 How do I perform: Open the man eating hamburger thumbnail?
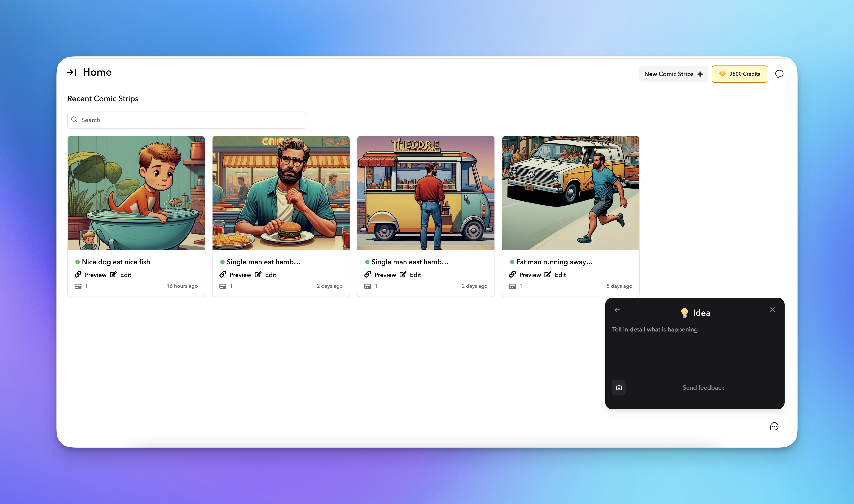pos(281,193)
